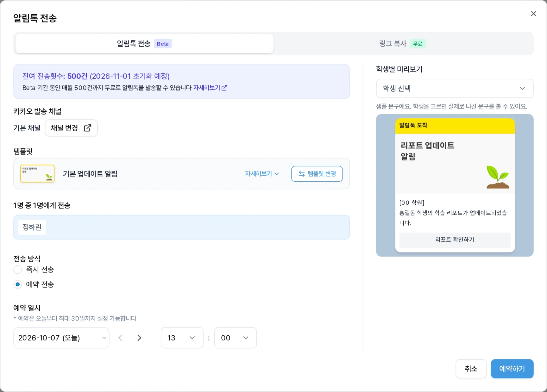547x392 pixels.
Task: Open the reservation date dropdown
Action: (x=61, y=338)
